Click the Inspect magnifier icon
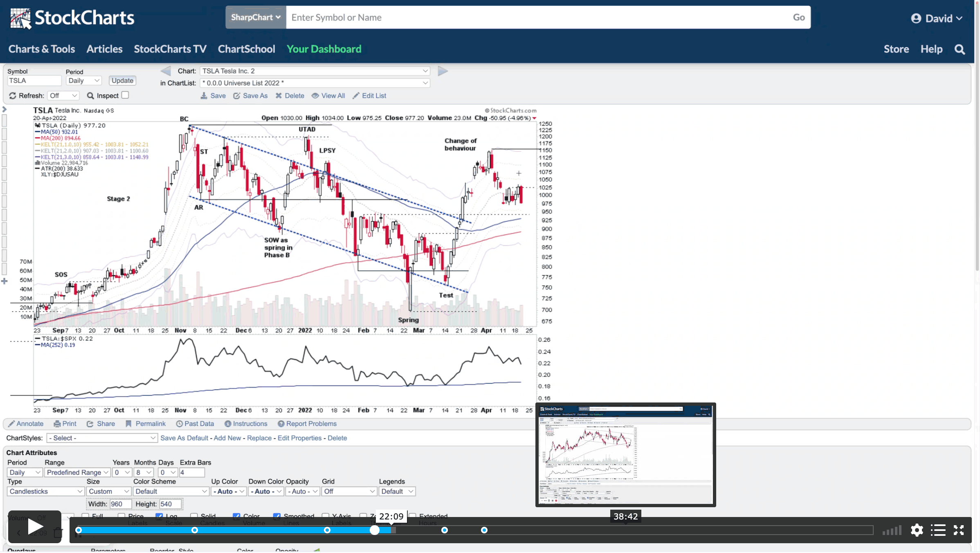The image size is (980, 553). pos(90,96)
